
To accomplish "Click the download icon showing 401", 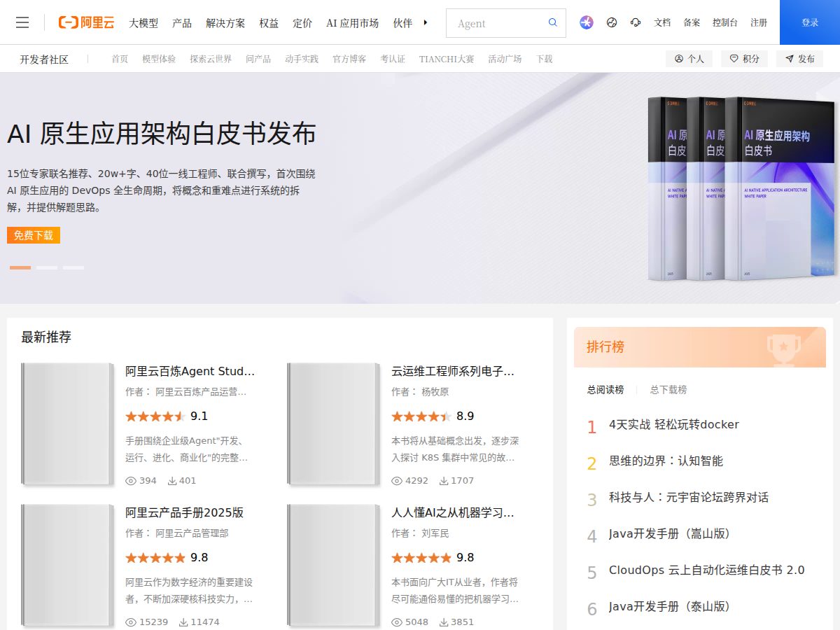I will pyautogui.click(x=172, y=481).
